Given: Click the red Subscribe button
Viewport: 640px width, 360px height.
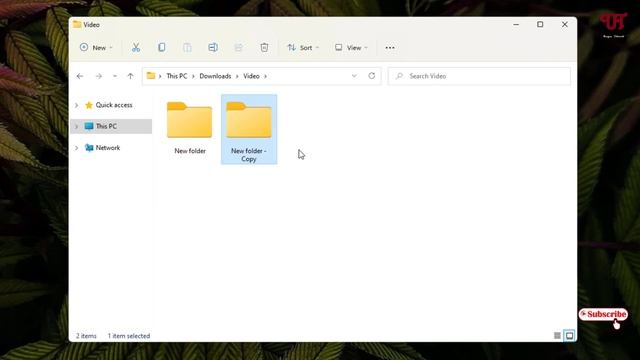Looking at the screenshot, I should pos(603,314).
